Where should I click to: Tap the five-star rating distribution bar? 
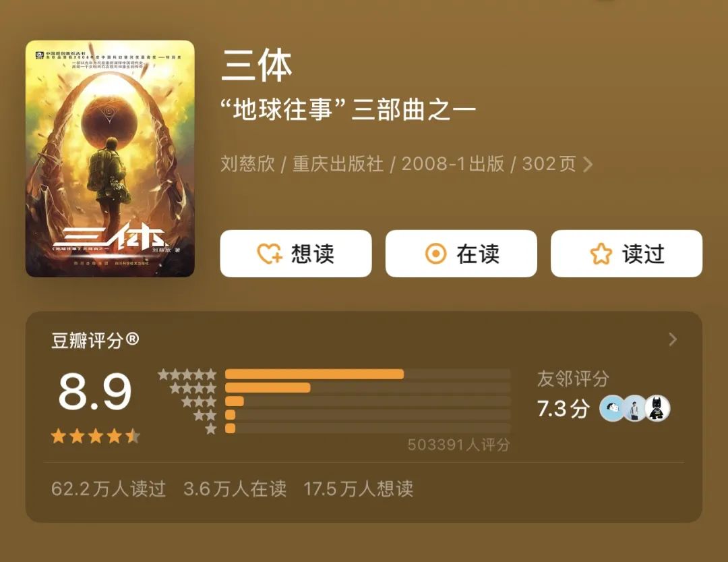(x=368, y=374)
